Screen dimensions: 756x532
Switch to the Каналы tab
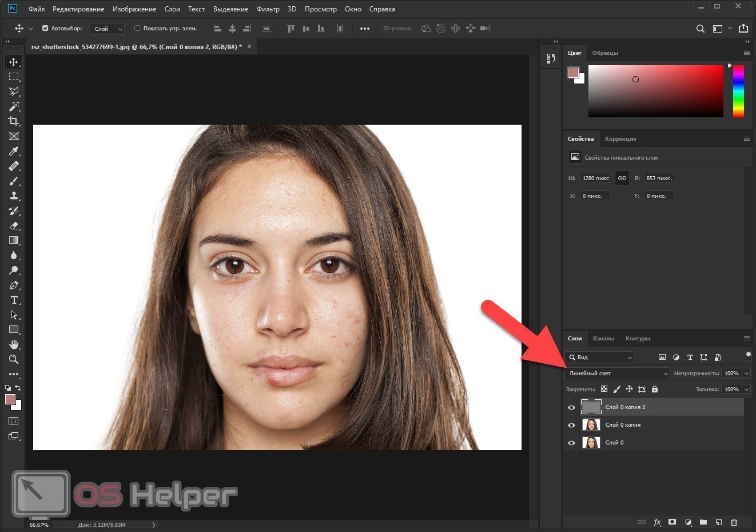(x=603, y=339)
